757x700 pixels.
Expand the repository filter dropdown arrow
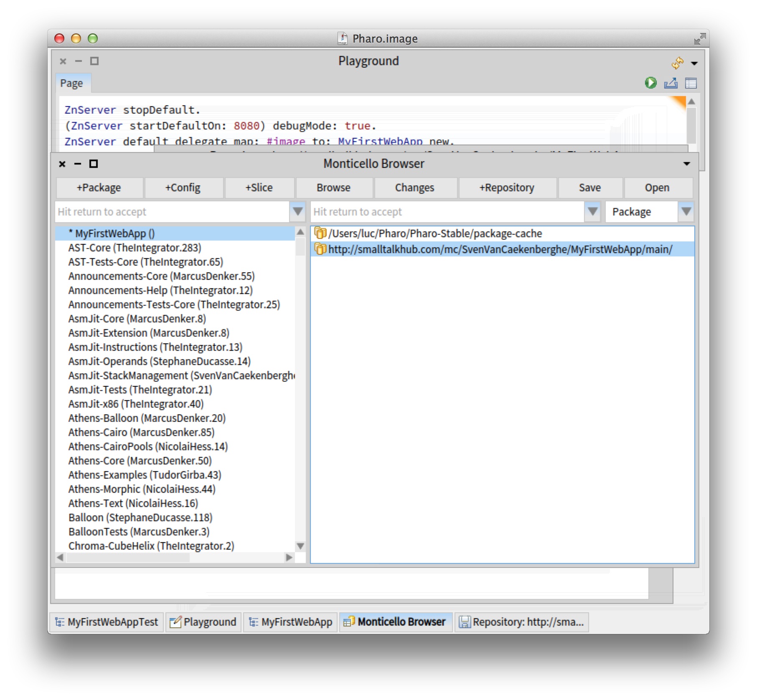pyautogui.click(x=592, y=212)
